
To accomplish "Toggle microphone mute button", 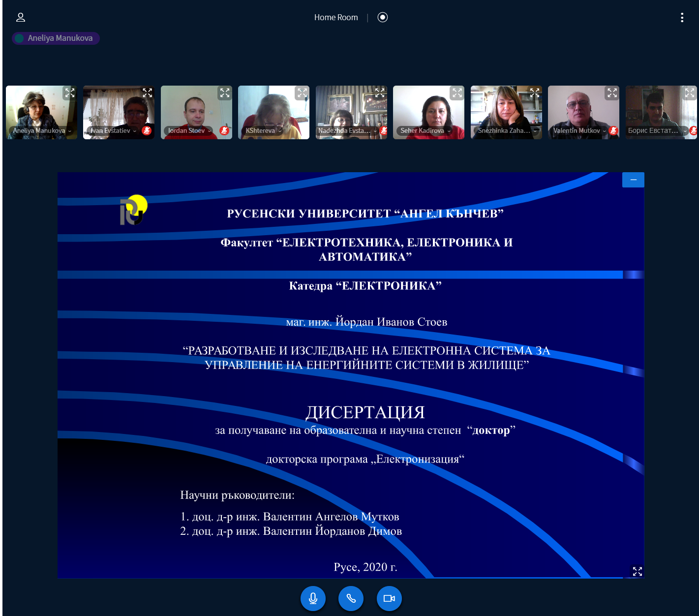I will [x=313, y=598].
